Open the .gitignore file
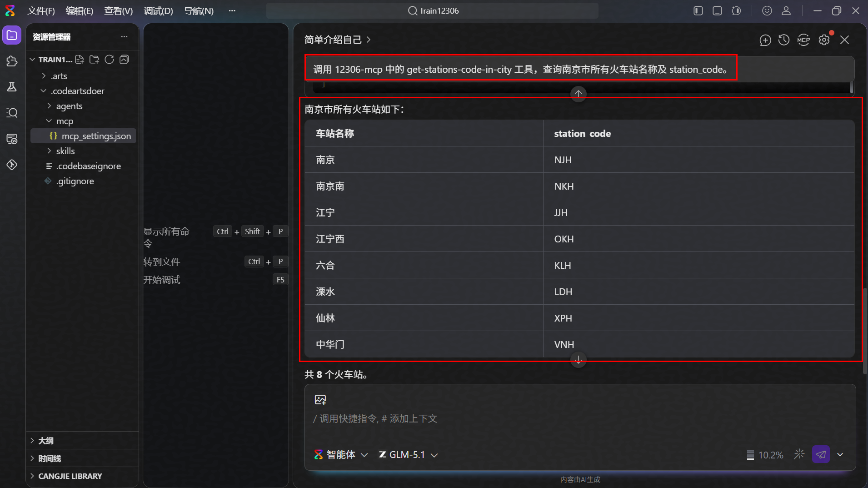 (82, 181)
